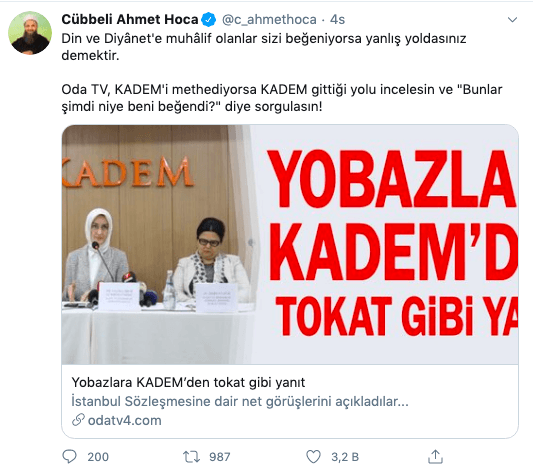Retweet using the retweet arrows icon
The height and width of the screenshot is (474, 533).
coord(191,457)
